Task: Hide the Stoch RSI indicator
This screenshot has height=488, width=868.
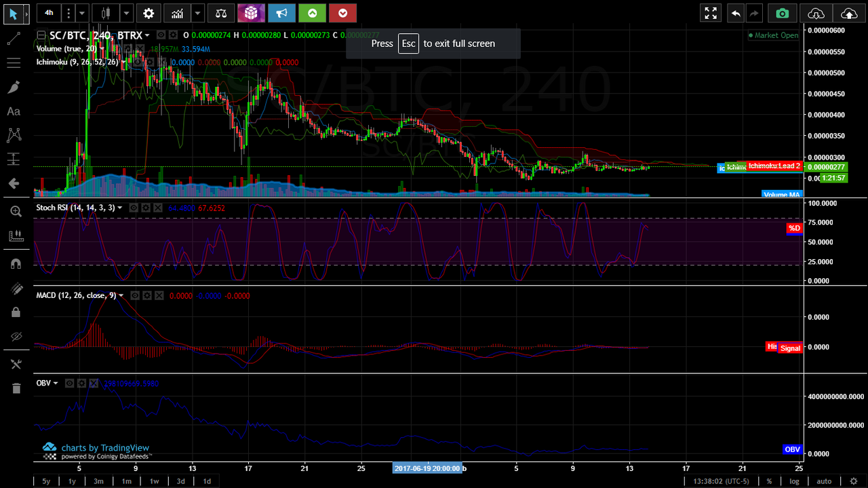Action: click(134, 208)
